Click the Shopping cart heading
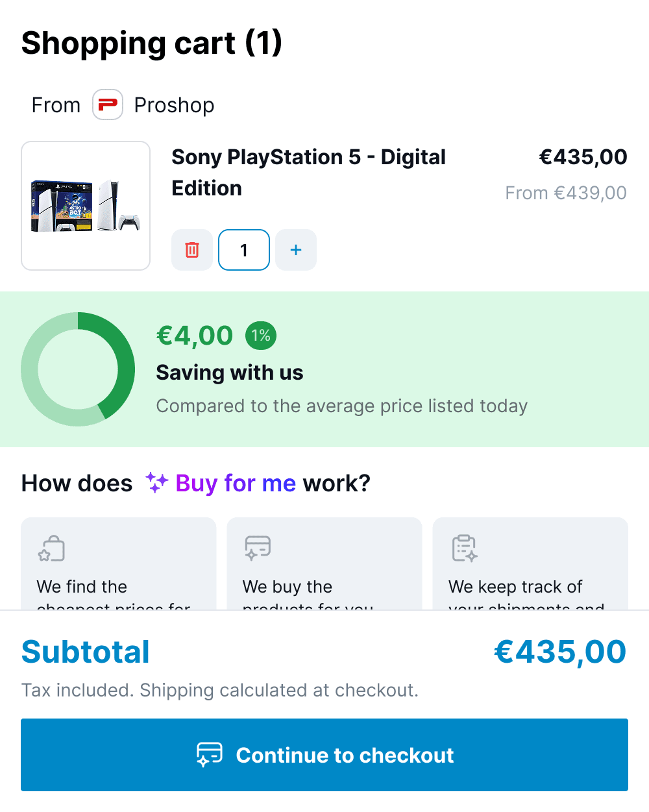 point(152,43)
